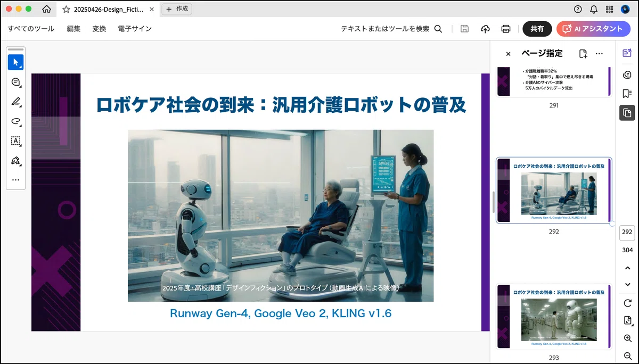Image resolution: width=639 pixels, height=364 pixels.
Task: Select page 292 thumbnail
Action: (x=554, y=190)
